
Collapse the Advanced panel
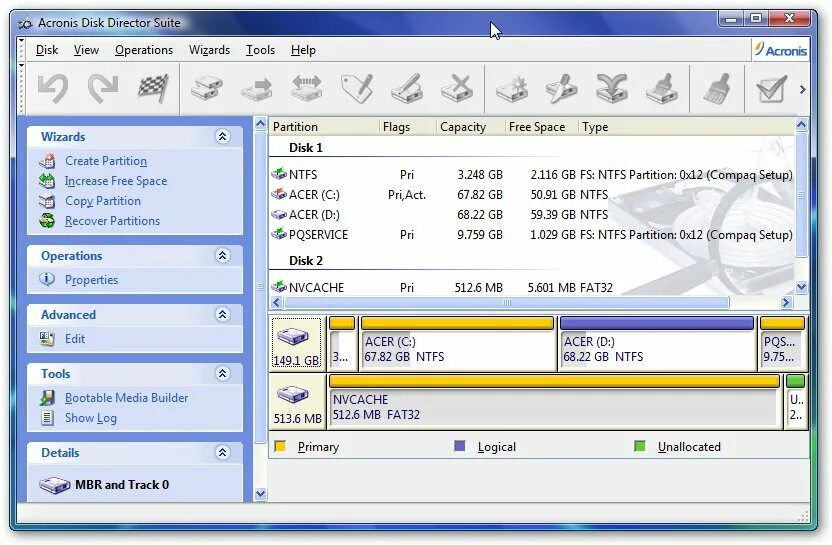222,315
